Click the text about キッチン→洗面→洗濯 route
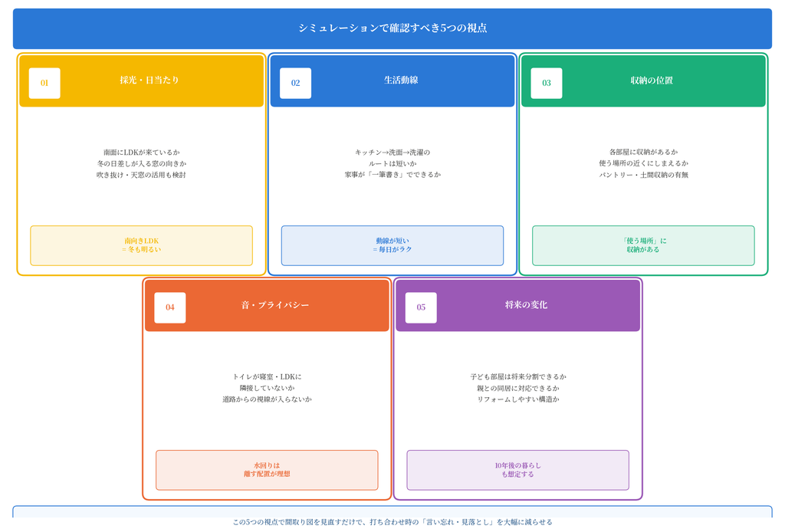 (x=392, y=163)
